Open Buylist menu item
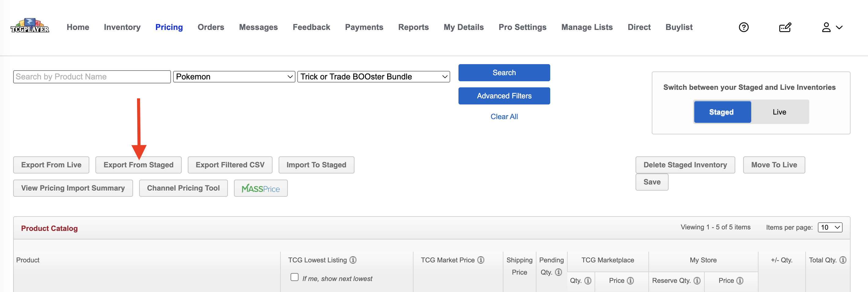 pos(679,27)
